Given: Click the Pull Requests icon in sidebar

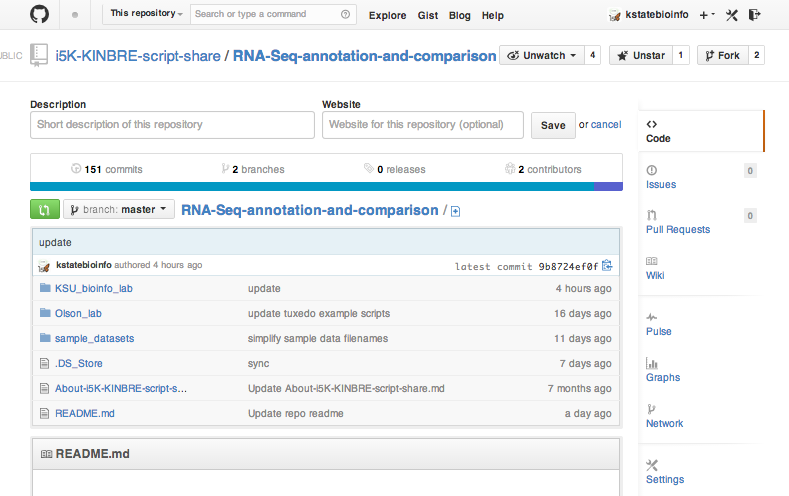Looking at the screenshot, I should (652, 215).
